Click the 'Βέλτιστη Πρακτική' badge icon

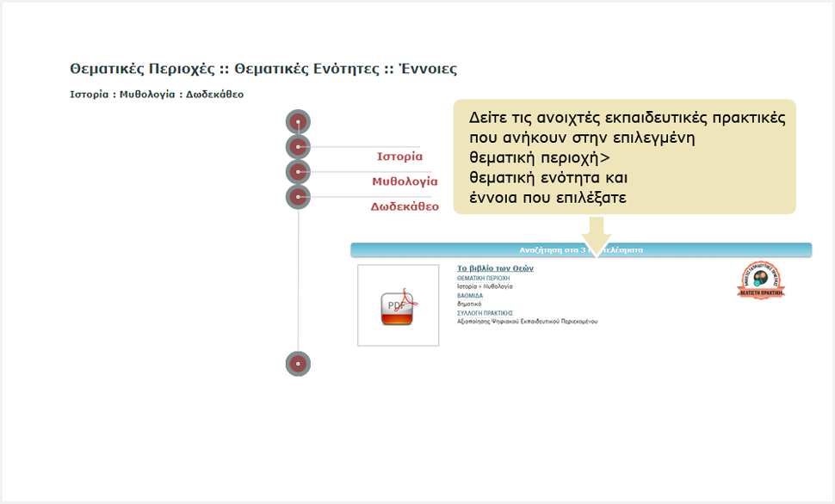tap(764, 280)
